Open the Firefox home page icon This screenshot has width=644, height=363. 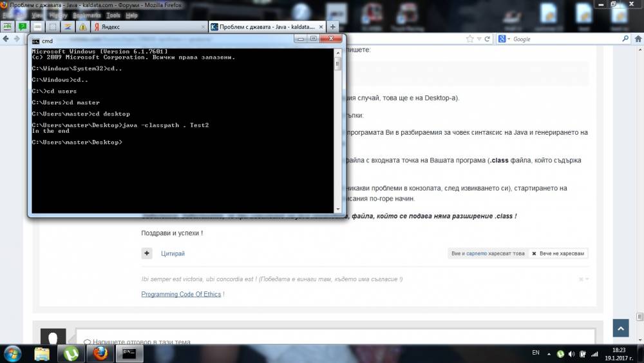(x=638, y=39)
